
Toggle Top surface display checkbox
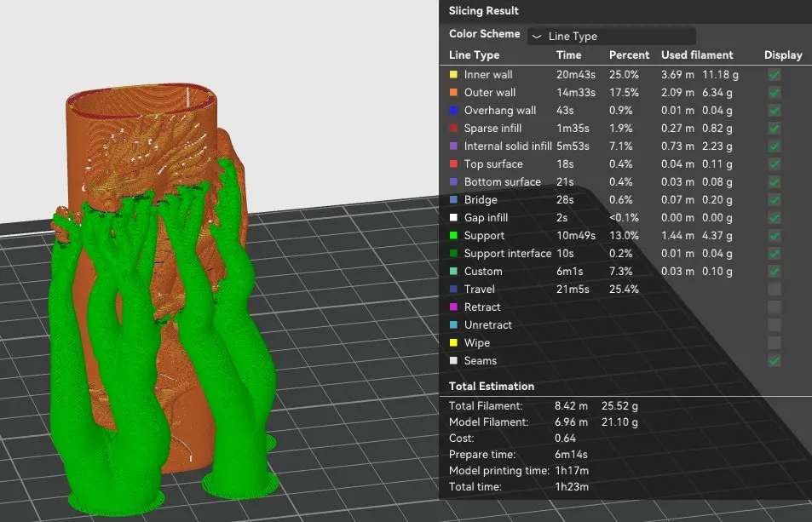pos(775,164)
